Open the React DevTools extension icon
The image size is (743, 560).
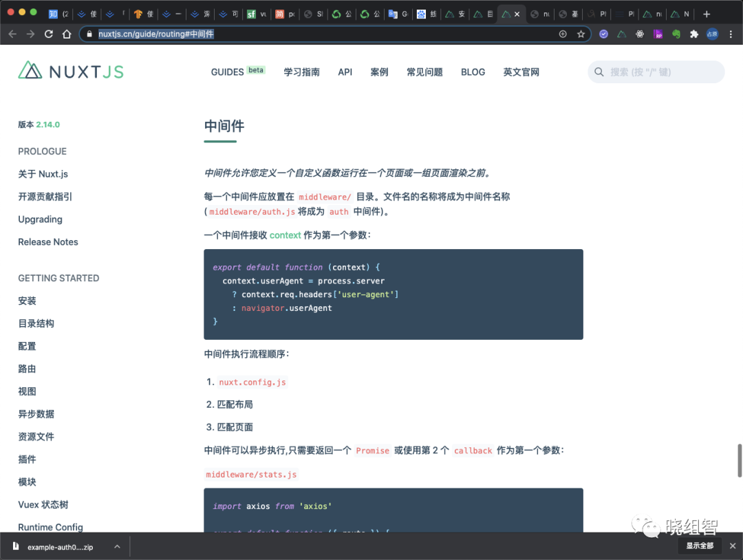tap(640, 34)
